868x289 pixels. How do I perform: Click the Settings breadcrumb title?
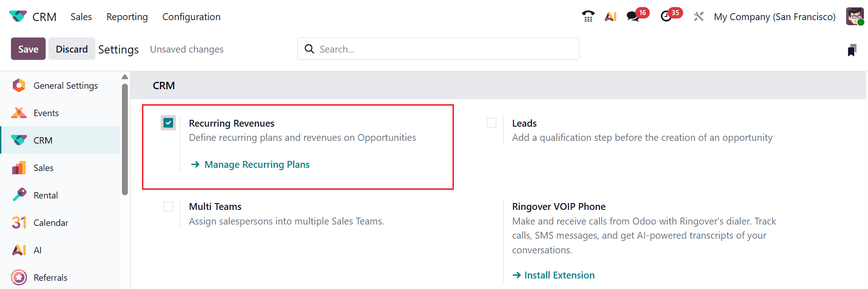tap(118, 49)
